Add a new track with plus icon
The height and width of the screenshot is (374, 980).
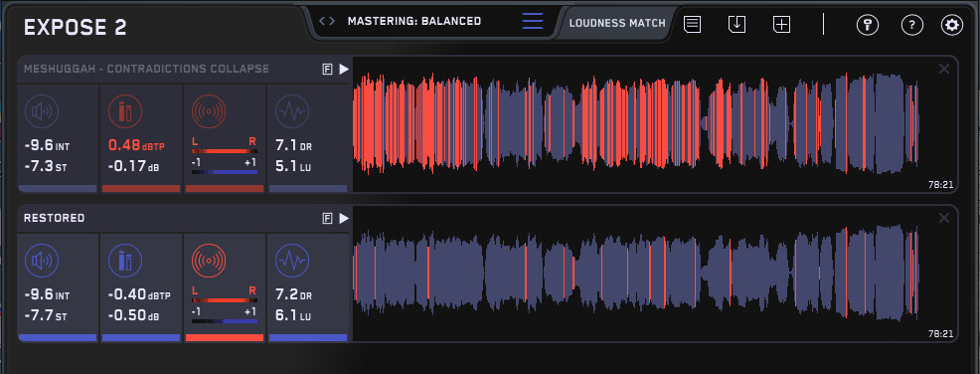click(782, 25)
